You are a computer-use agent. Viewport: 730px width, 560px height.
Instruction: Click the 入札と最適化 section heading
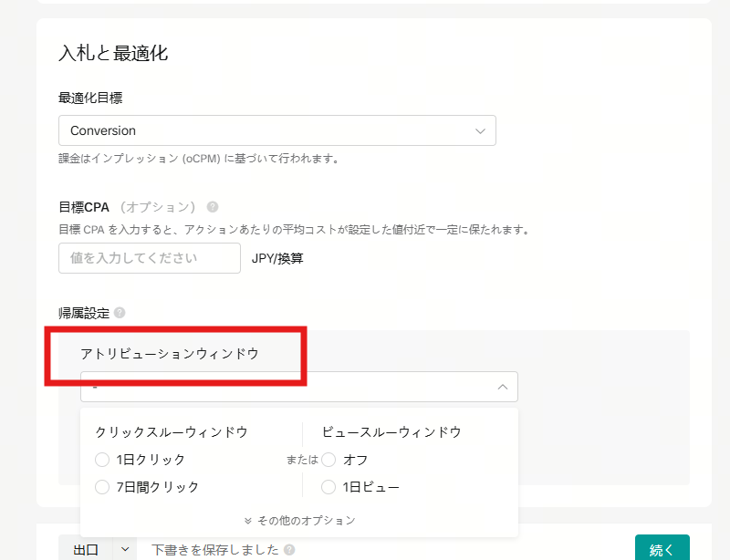113,53
